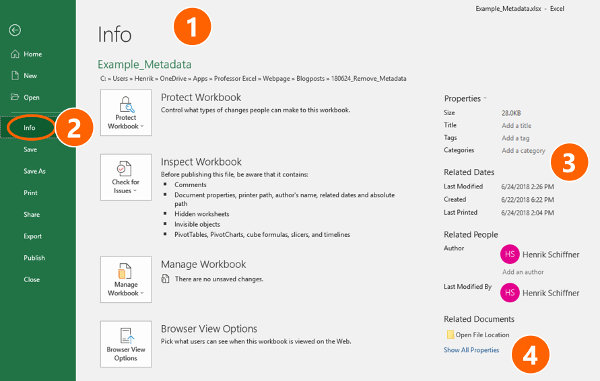Click the Open folder icon

click(15, 97)
